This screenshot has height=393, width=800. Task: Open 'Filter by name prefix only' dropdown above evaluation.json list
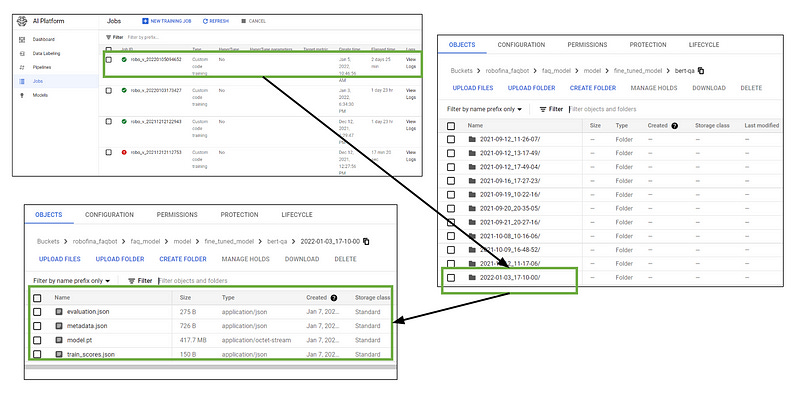(x=71, y=281)
